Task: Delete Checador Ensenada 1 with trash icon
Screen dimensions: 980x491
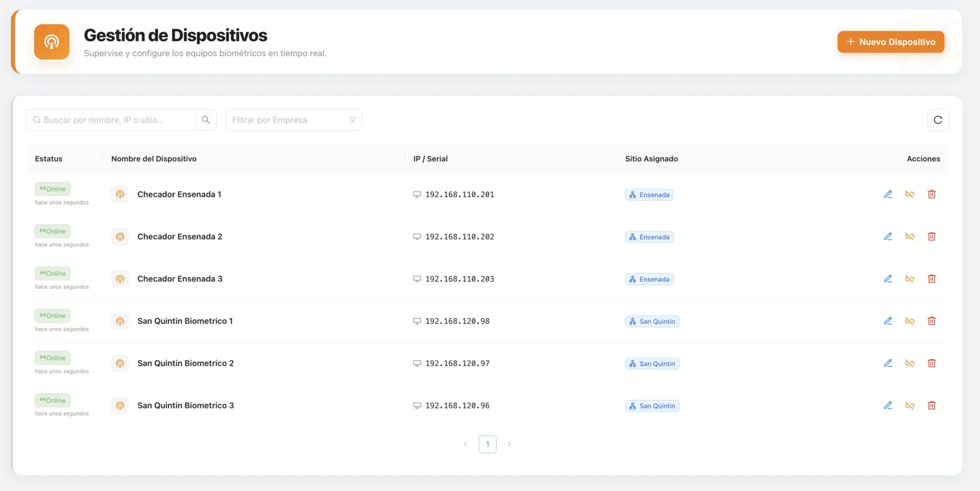Action: [932, 194]
